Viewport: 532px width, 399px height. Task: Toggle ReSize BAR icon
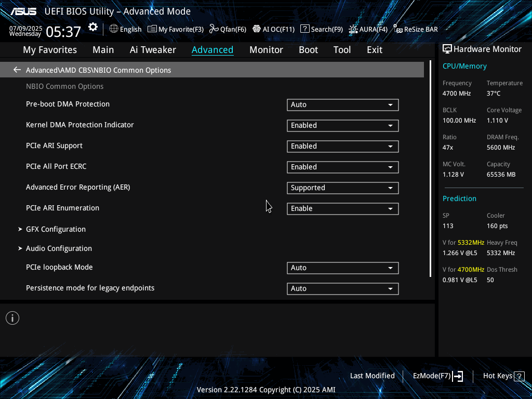[x=397, y=29]
